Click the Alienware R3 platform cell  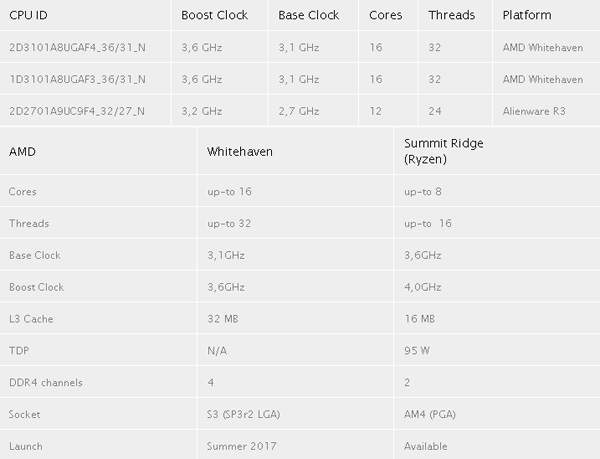point(534,111)
